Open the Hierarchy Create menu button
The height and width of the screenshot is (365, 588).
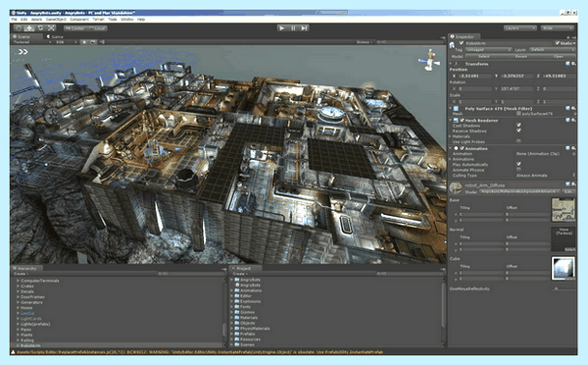pyautogui.click(x=22, y=274)
